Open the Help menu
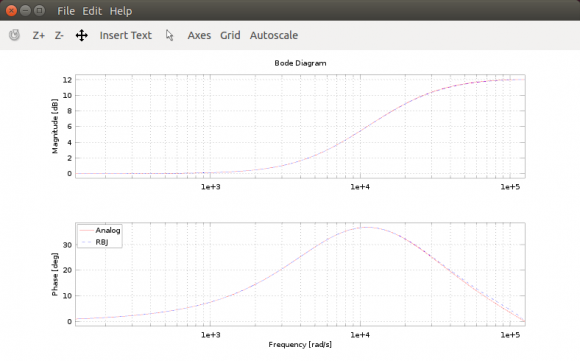The image size is (580, 361). [x=121, y=11]
